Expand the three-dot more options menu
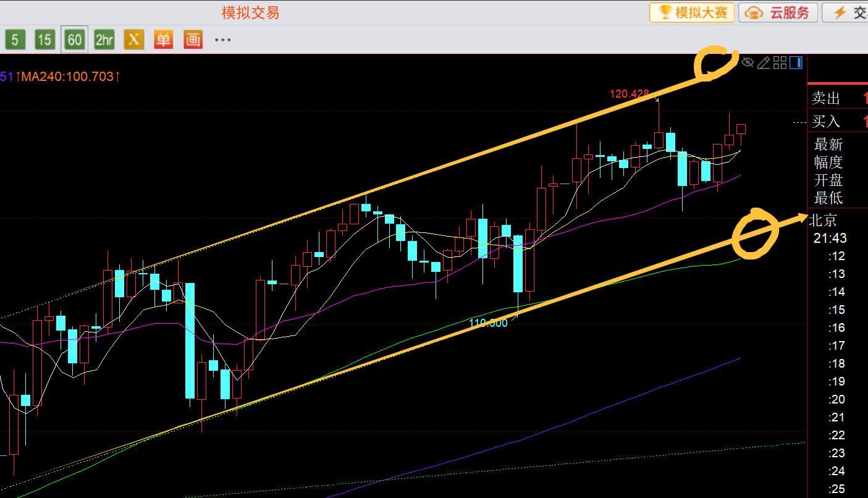The image size is (868, 498). (x=222, y=41)
